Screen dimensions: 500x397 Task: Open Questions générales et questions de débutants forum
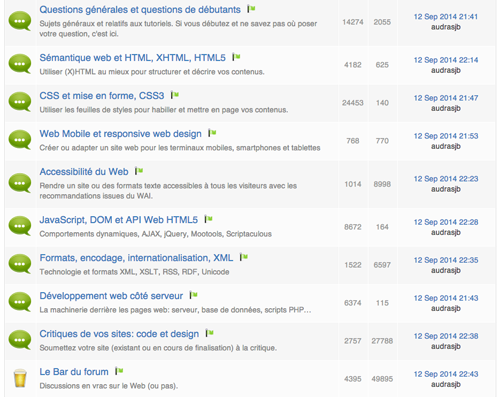coord(140,10)
